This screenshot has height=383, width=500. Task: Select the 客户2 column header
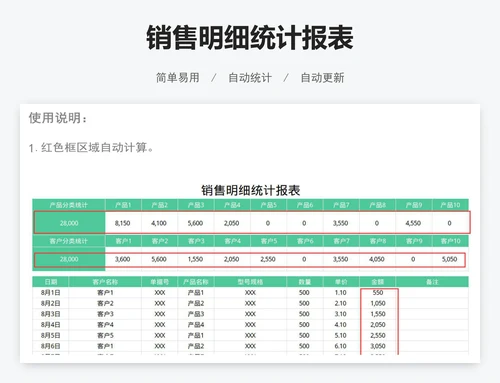pos(159,241)
